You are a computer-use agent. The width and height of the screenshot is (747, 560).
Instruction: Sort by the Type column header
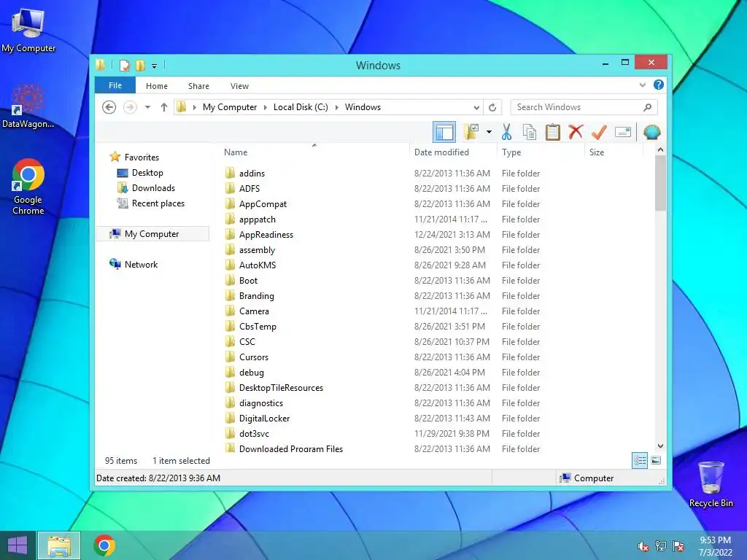click(x=511, y=152)
